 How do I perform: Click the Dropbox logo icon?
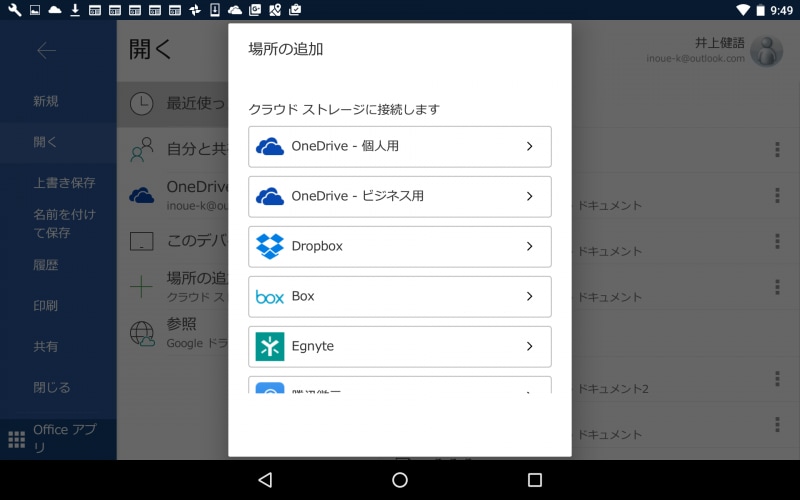point(269,246)
